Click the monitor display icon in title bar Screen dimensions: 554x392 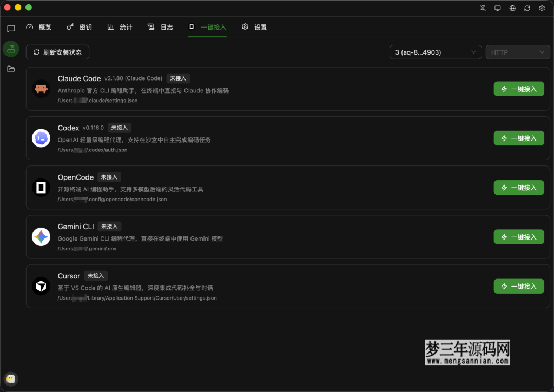(x=498, y=8)
